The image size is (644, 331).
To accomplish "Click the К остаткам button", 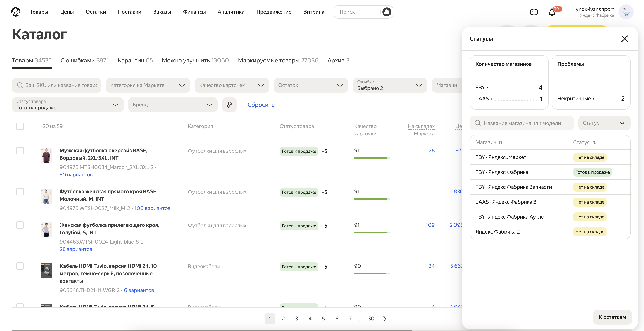I will (612, 317).
